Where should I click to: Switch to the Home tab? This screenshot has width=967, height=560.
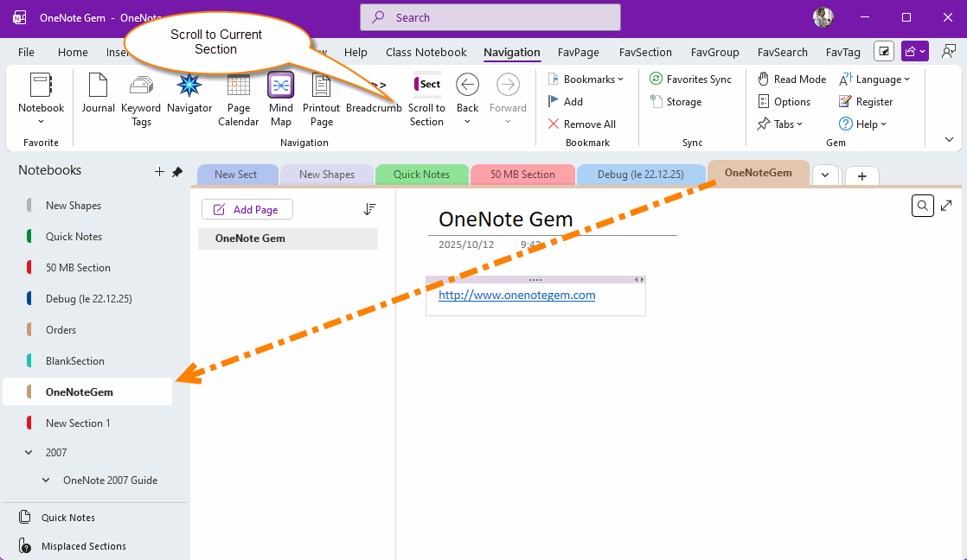click(73, 53)
